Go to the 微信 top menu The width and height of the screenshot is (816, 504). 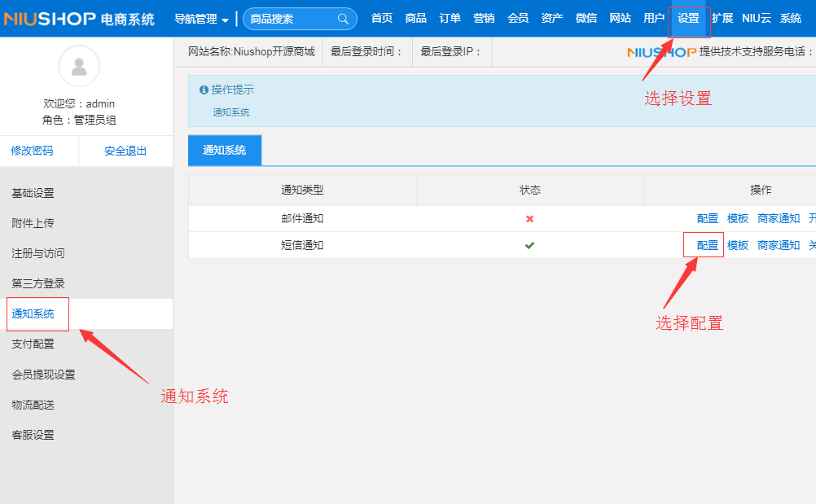pyautogui.click(x=586, y=19)
